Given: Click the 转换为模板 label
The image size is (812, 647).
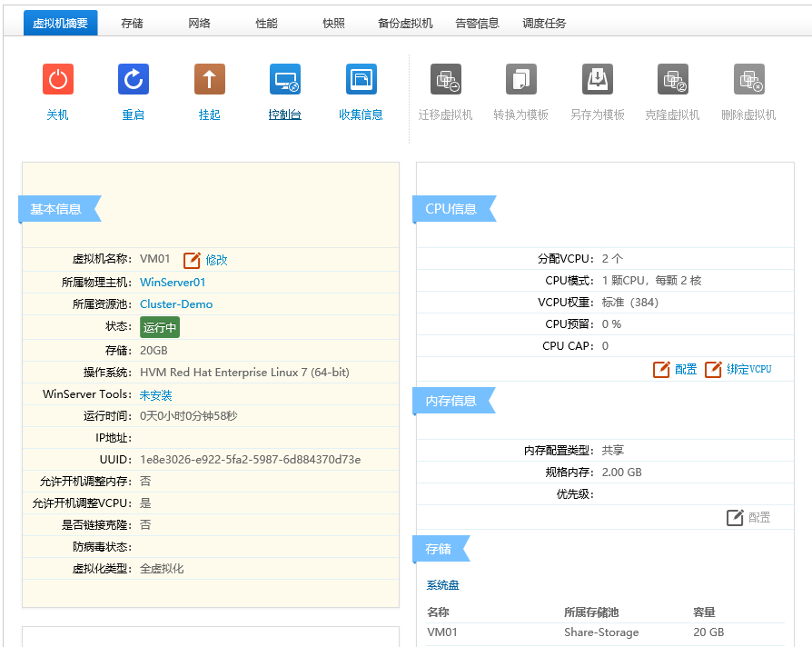Looking at the screenshot, I should click(x=521, y=114).
